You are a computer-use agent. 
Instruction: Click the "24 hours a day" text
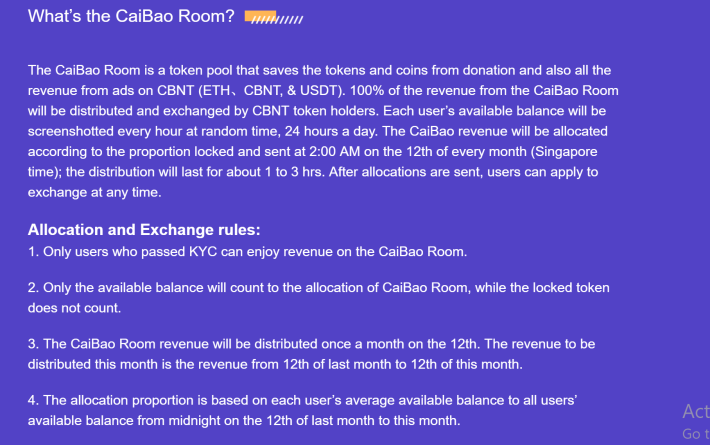(331, 131)
